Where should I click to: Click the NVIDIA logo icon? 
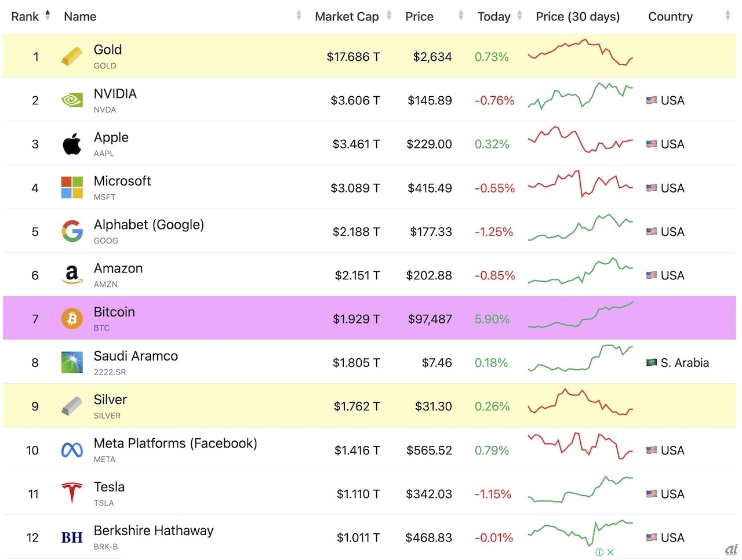72,100
